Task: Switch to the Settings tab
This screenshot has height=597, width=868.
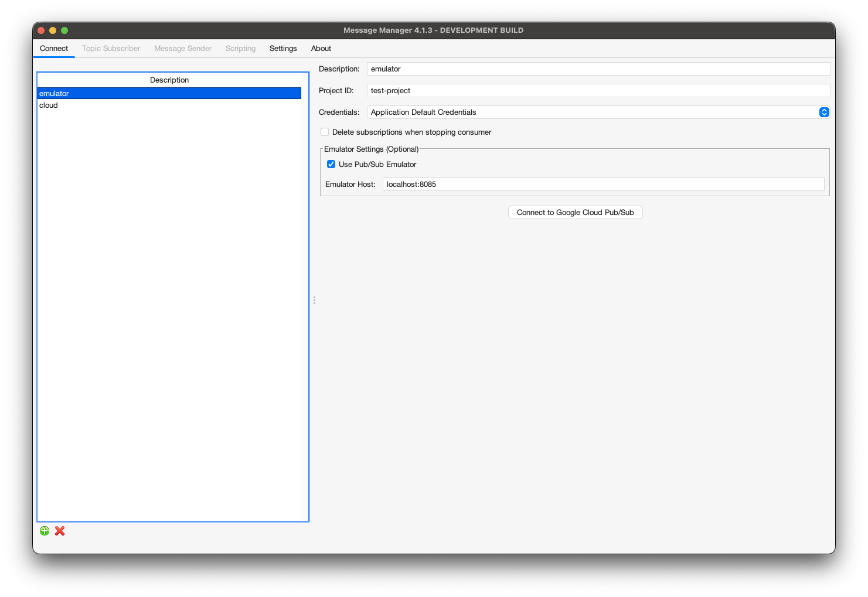Action: click(x=283, y=48)
